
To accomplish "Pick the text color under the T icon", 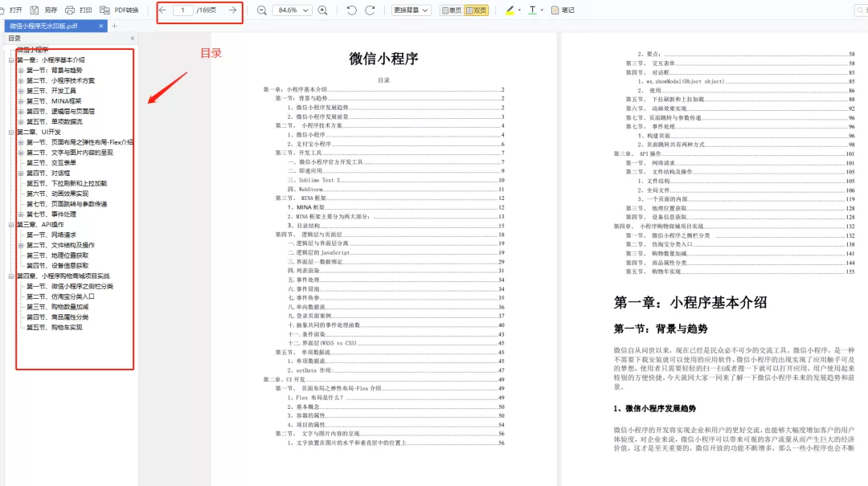I will coord(532,10).
